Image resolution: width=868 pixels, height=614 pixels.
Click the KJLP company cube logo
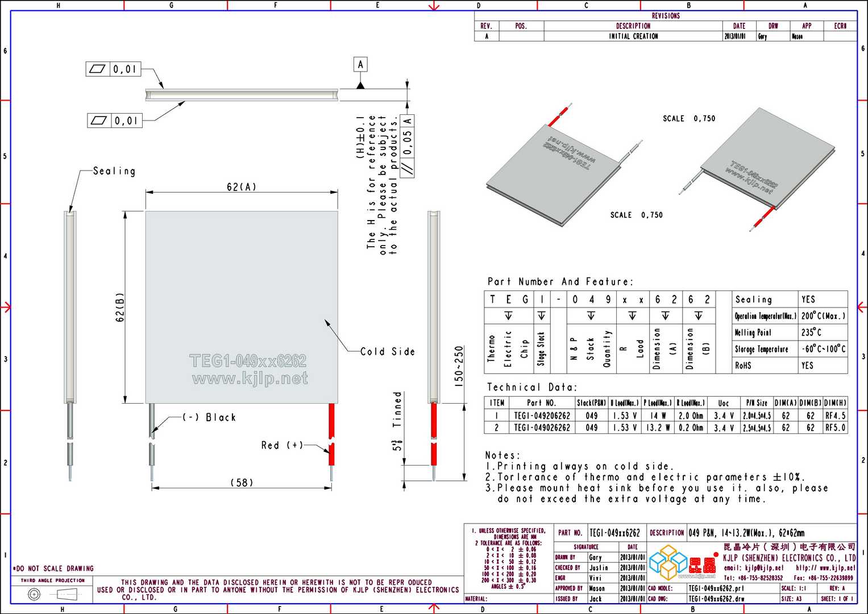point(668,562)
